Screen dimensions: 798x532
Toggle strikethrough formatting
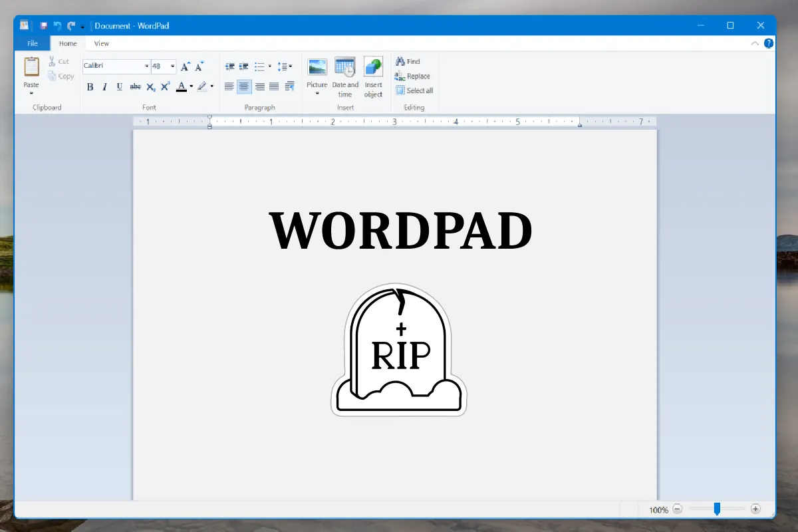pyautogui.click(x=136, y=86)
